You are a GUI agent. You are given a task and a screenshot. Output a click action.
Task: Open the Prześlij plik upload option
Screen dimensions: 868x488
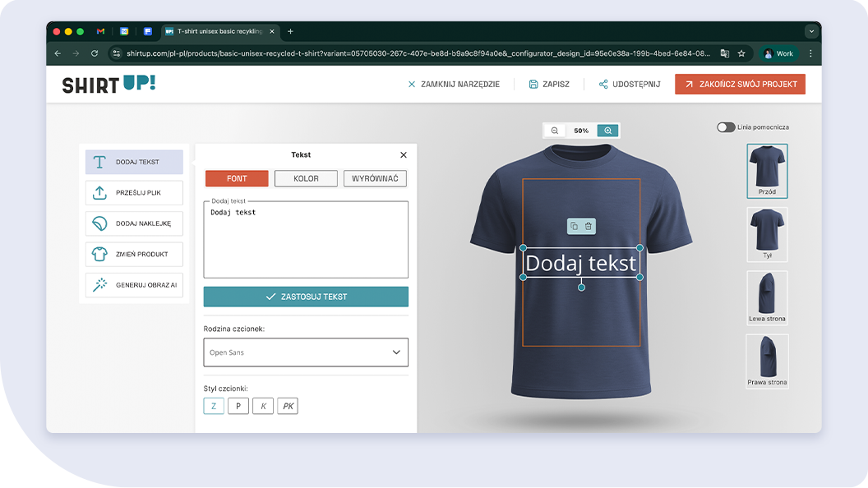(x=134, y=192)
